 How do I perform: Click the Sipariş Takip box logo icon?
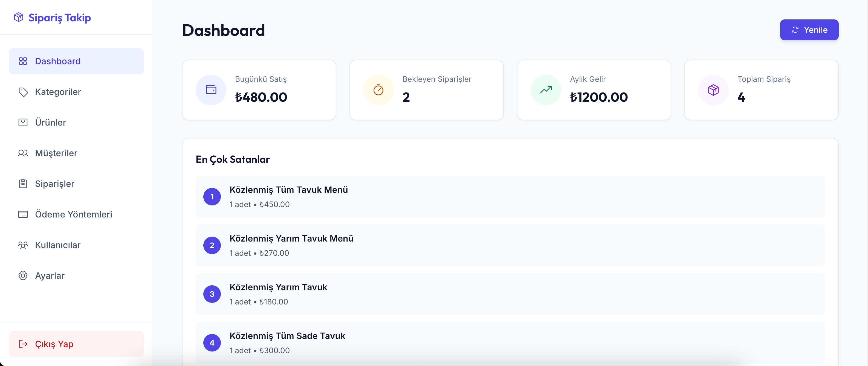pyautogui.click(x=19, y=17)
